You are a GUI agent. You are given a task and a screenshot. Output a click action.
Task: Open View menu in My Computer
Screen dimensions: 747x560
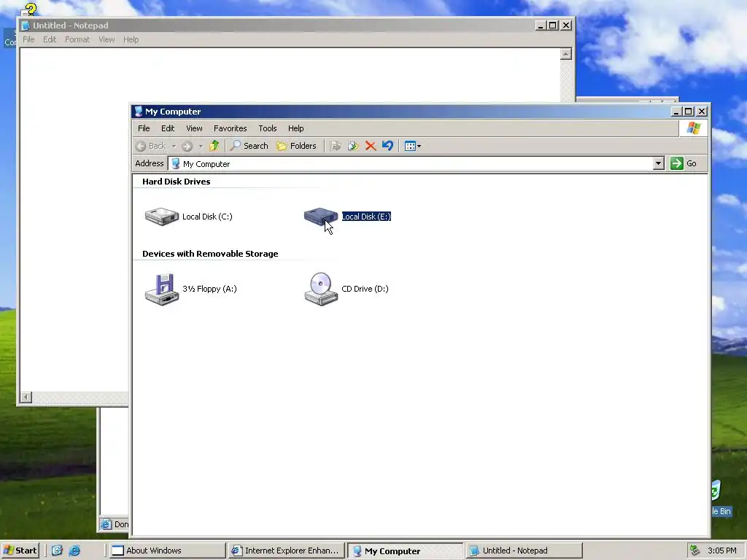tap(194, 128)
